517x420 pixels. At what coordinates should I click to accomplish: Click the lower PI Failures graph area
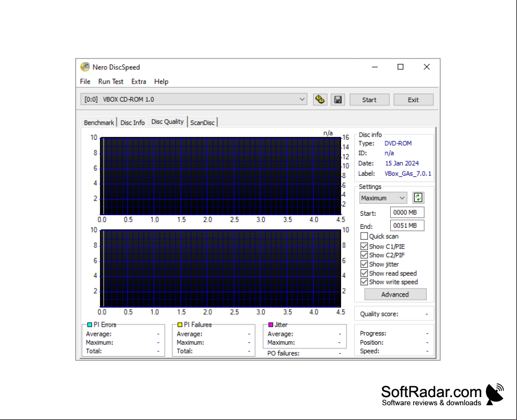(220, 269)
